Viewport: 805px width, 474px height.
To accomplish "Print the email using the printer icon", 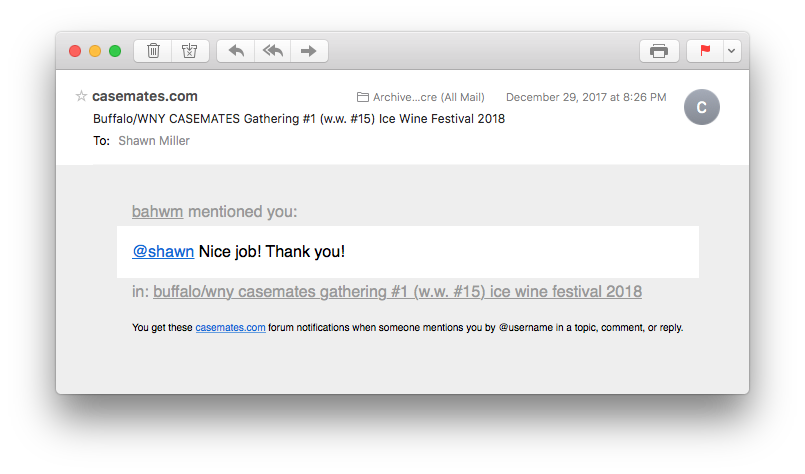I will [x=659, y=51].
